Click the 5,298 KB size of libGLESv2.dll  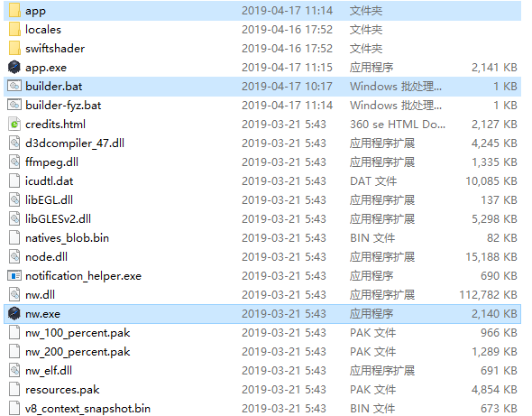(x=494, y=219)
